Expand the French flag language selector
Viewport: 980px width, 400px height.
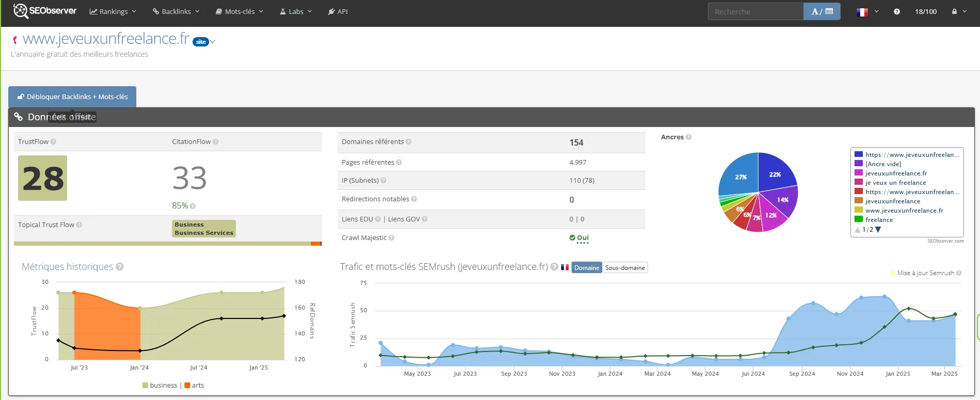pos(867,11)
